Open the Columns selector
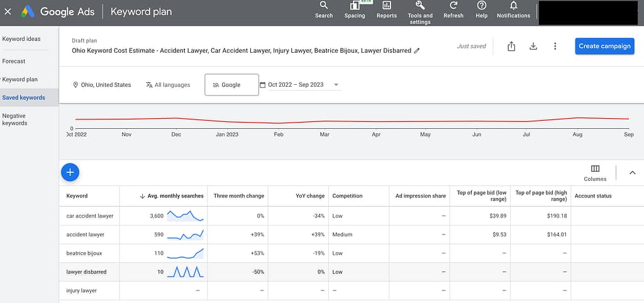Image resolution: width=644 pixels, height=303 pixels. point(595,174)
